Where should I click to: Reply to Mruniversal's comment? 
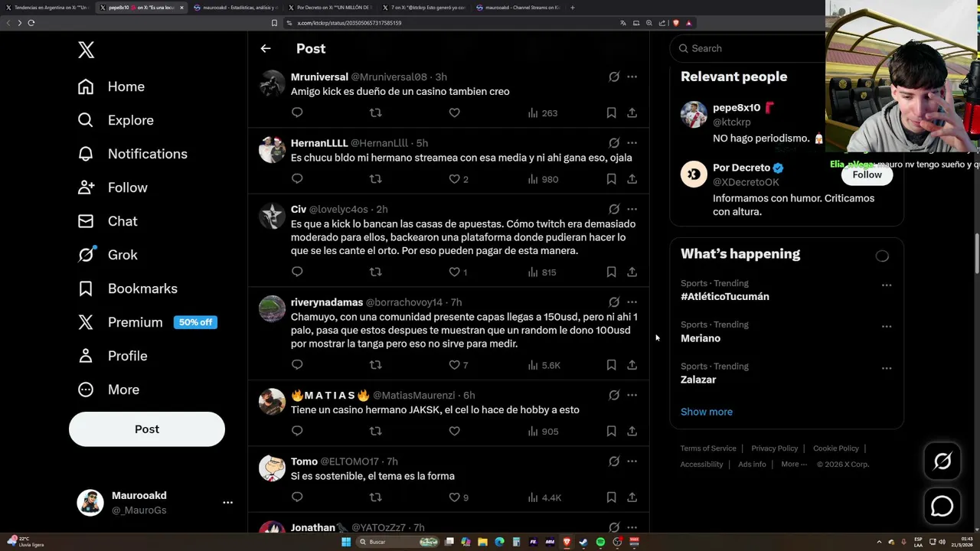tap(297, 112)
